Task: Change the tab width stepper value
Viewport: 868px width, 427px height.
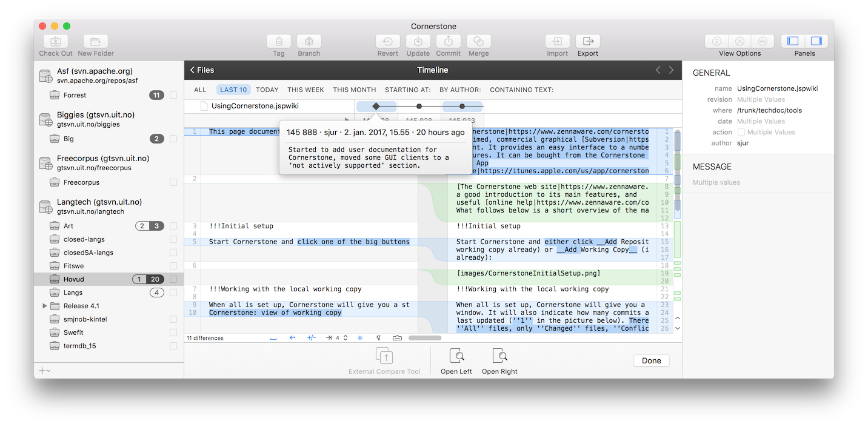Action: tap(346, 338)
